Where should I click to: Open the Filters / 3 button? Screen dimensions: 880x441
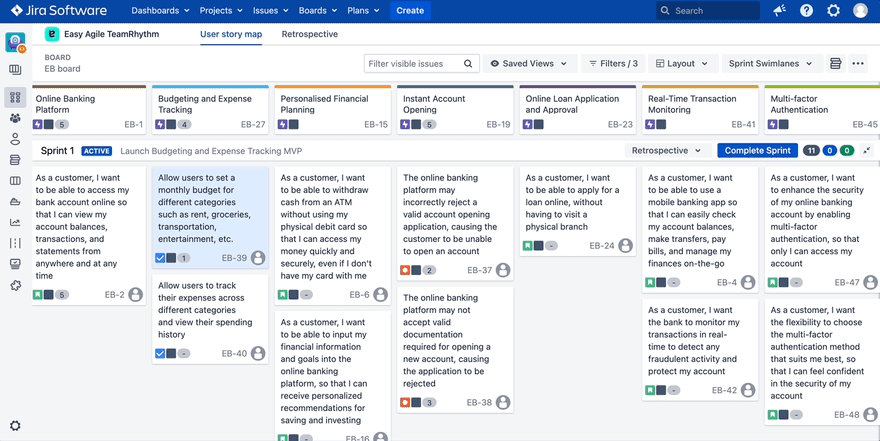(613, 63)
